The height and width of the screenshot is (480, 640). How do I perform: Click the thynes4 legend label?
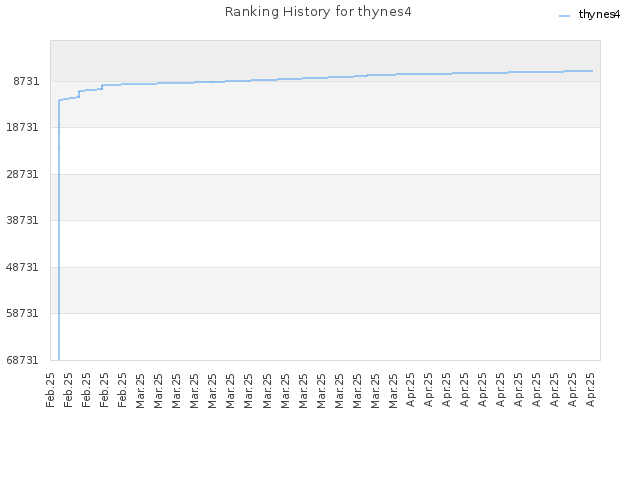[x=599, y=15]
